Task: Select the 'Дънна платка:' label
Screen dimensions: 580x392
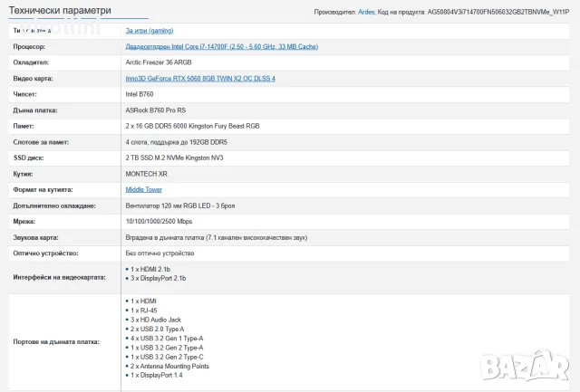Action: (x=35, y=110)
